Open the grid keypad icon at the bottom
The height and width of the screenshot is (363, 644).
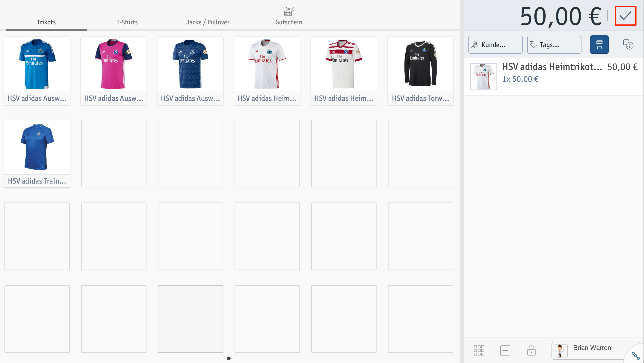point(479,350)
